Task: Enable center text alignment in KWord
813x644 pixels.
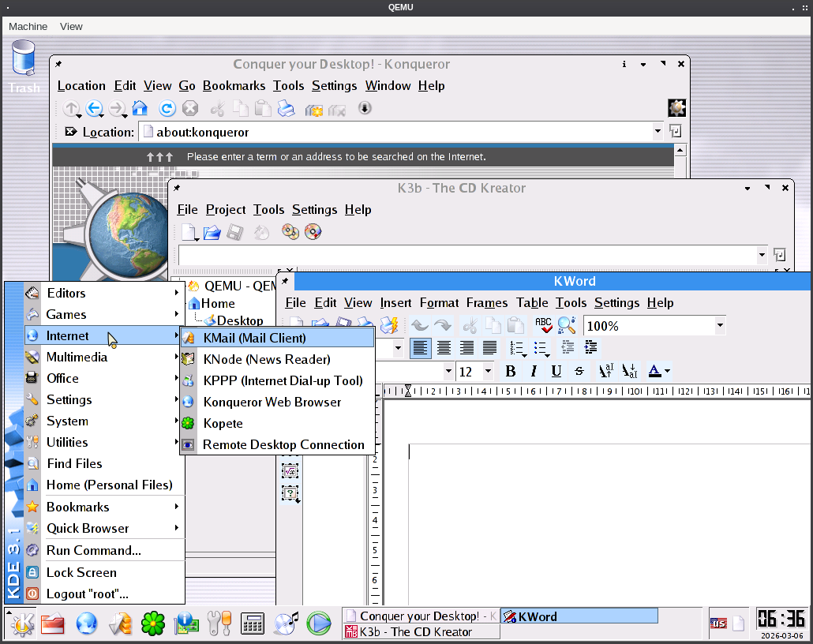Action: (444, 348)
